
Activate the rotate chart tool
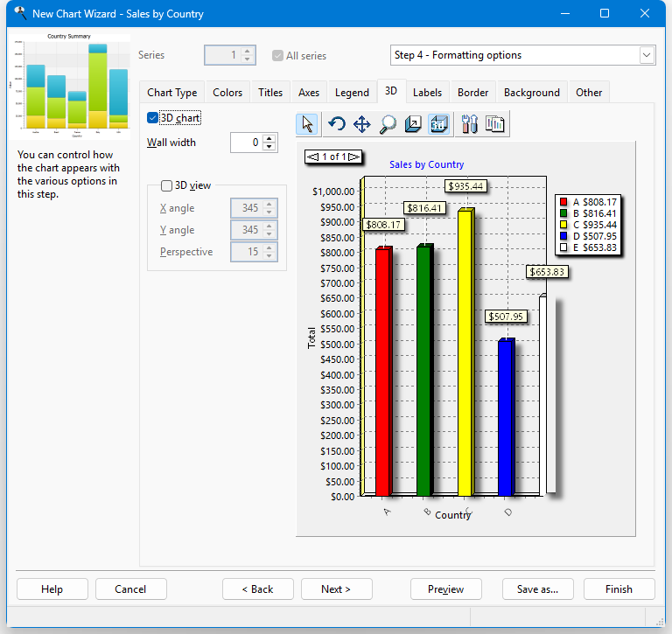337,124
